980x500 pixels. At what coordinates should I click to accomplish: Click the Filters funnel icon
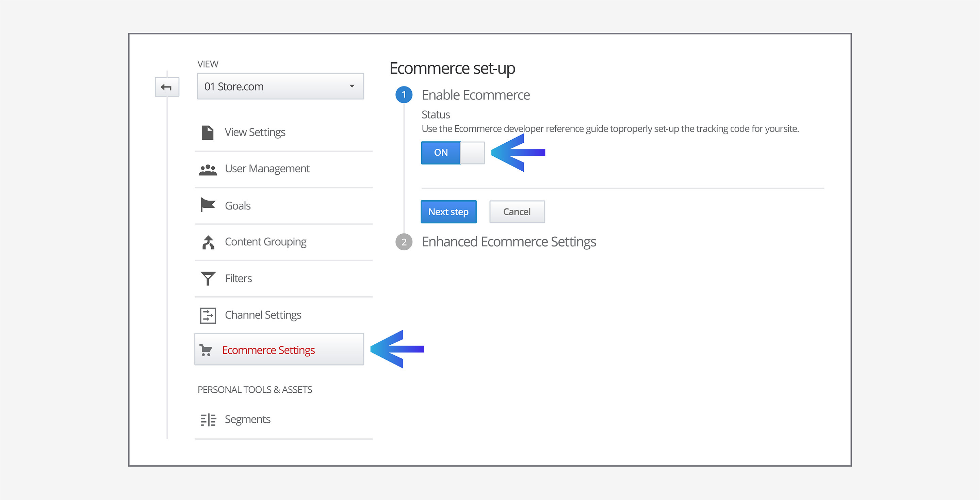pyautogui.click(x=208, y=278)
